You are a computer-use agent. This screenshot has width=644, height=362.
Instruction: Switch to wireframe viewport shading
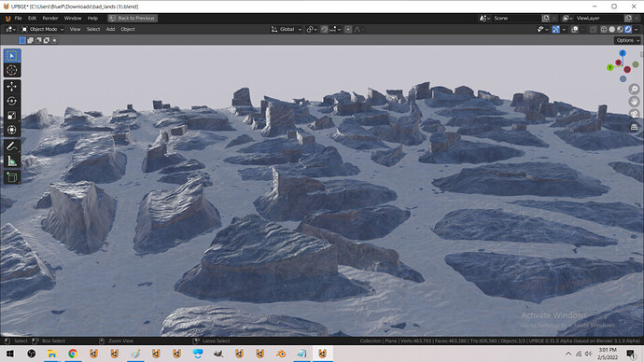point(604,29)
